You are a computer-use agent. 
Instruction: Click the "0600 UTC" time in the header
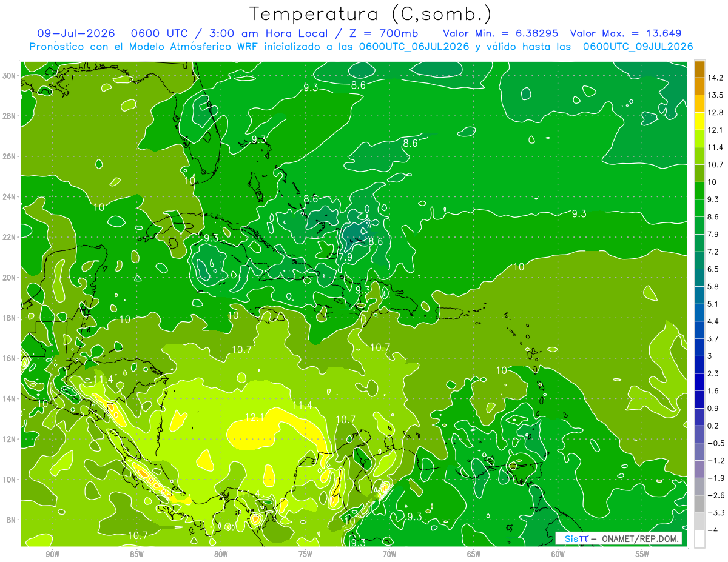point(160,33)
